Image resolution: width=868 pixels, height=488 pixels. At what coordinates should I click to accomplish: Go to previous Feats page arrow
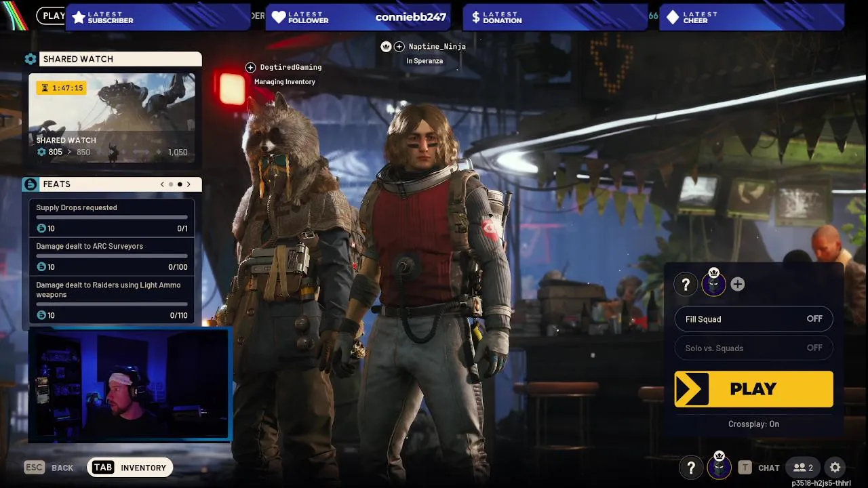click(162, 184)
